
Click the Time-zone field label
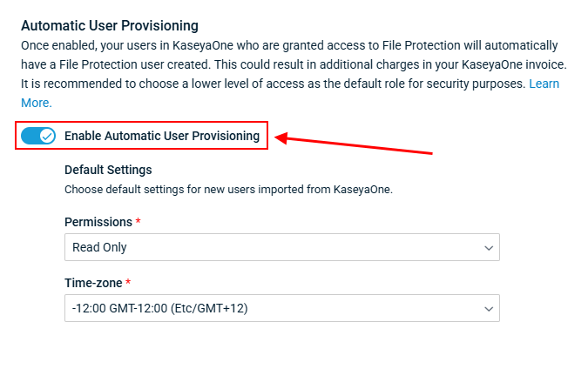point(94,283)
